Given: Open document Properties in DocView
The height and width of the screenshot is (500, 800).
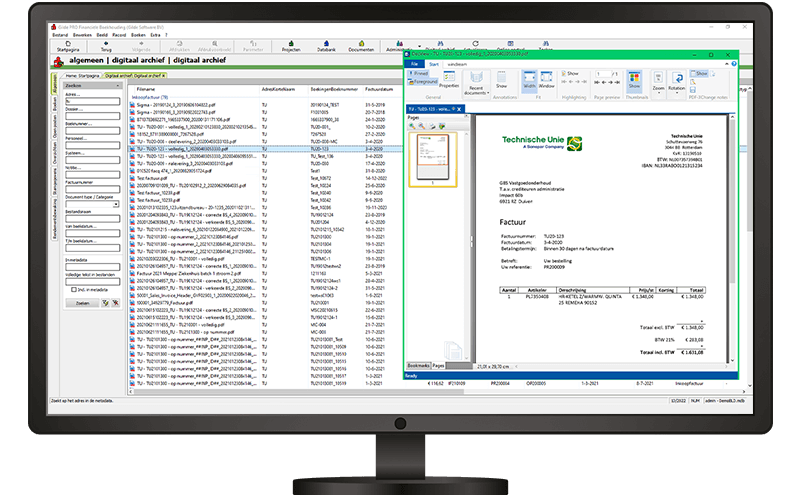Looking at the screenshot, I should tap(449, 80).
